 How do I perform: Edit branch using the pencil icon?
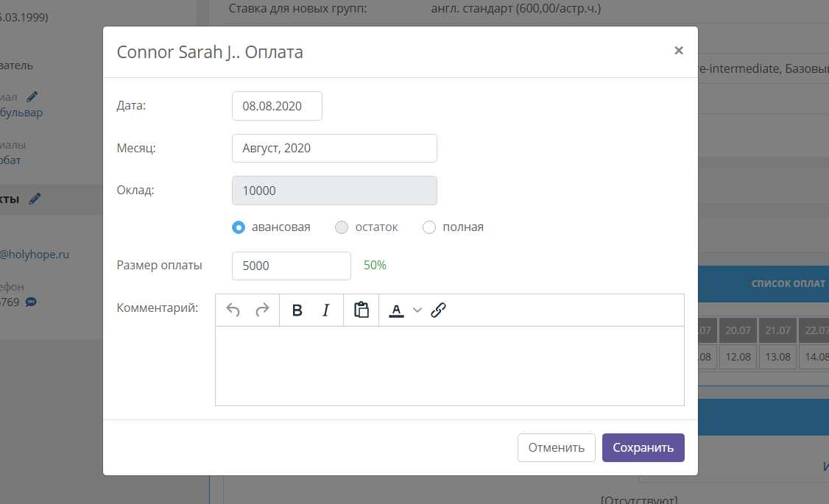[32, 96]
